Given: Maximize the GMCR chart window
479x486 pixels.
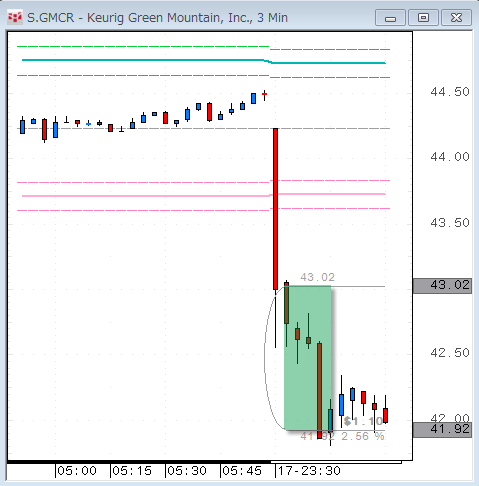Looking at the screenshot, I should pos(423,18).
